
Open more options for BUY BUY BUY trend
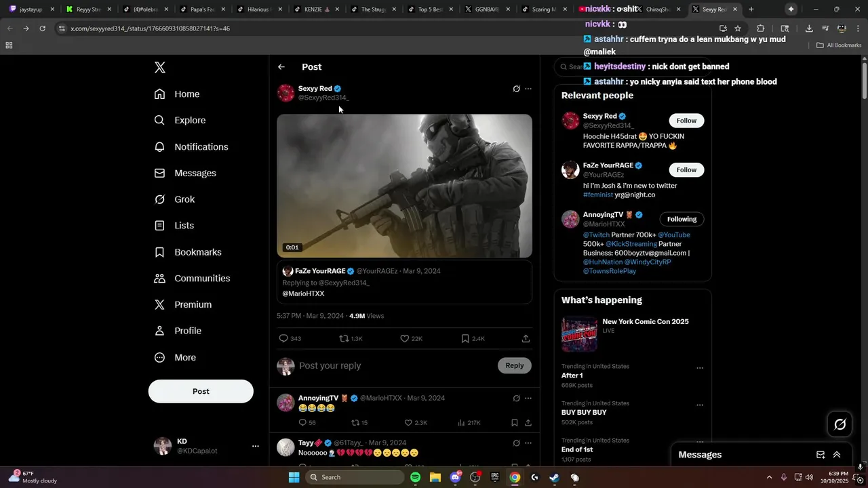point(700,405)
